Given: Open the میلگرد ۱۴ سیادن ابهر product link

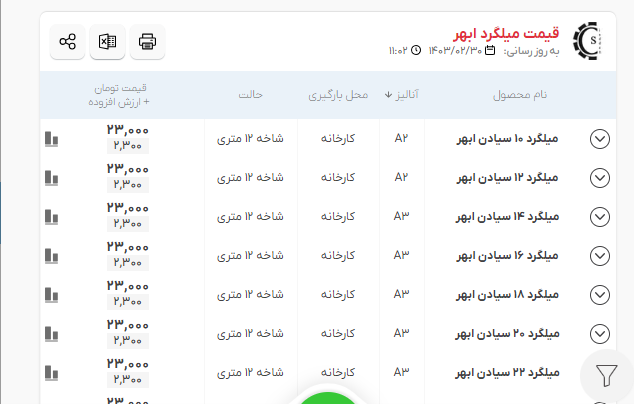Looking at the screenshot, I should [x=518, y=217].
